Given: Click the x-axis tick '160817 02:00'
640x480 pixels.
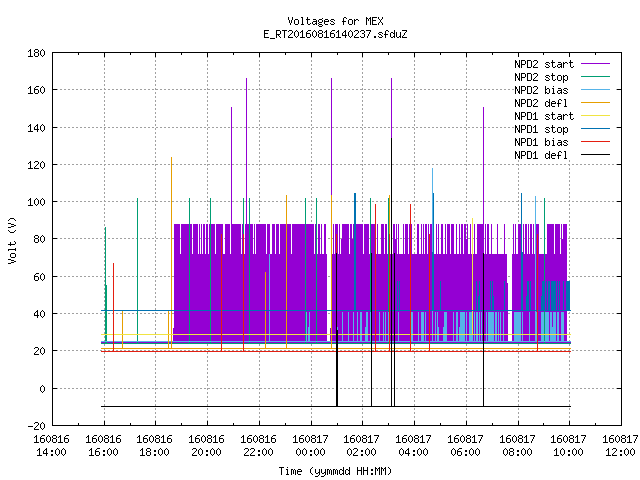Looking at the screenshot, I should pyautogui.click(x=362, y=446).
